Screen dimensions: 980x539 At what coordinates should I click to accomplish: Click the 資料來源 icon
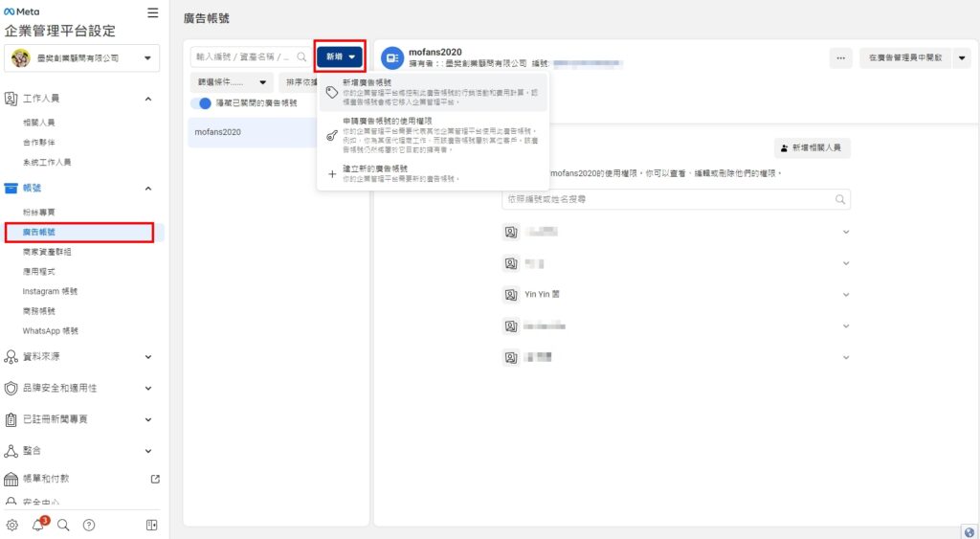(x=11, y=357)
